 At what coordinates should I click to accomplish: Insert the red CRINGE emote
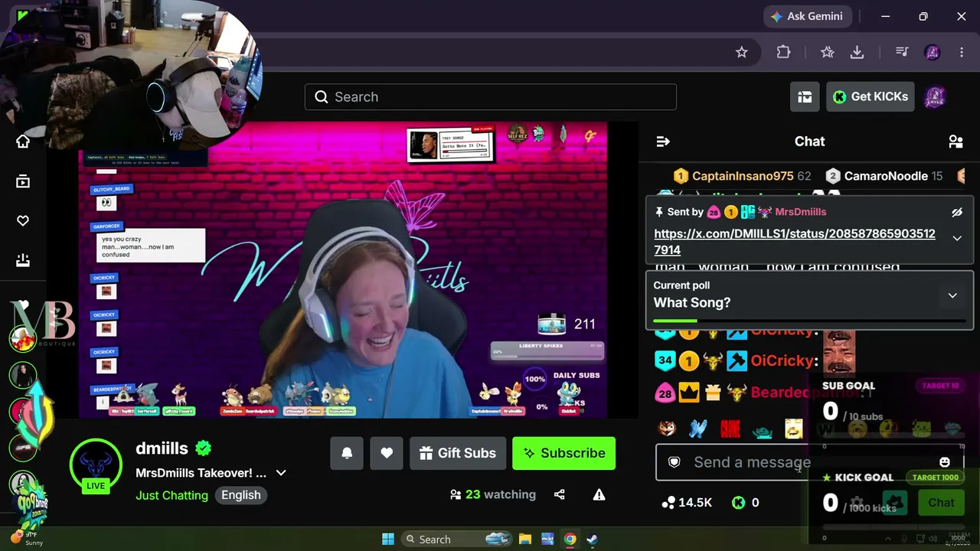(730, 429)
